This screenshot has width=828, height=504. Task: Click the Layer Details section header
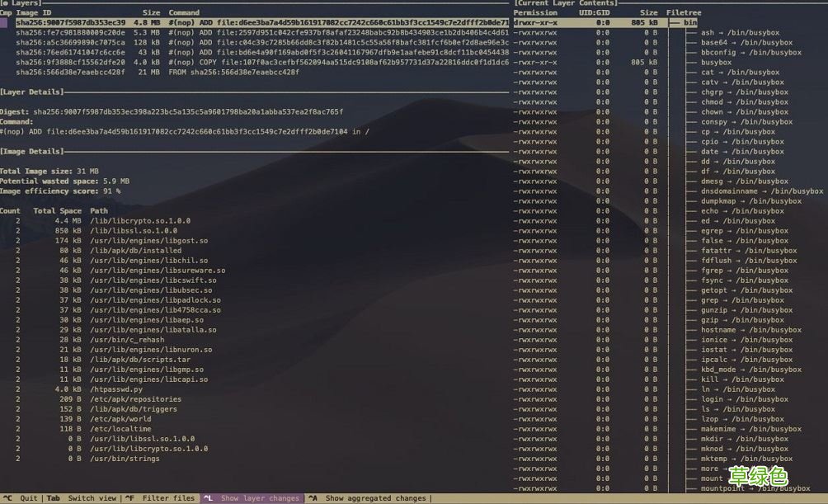(31, 92)
